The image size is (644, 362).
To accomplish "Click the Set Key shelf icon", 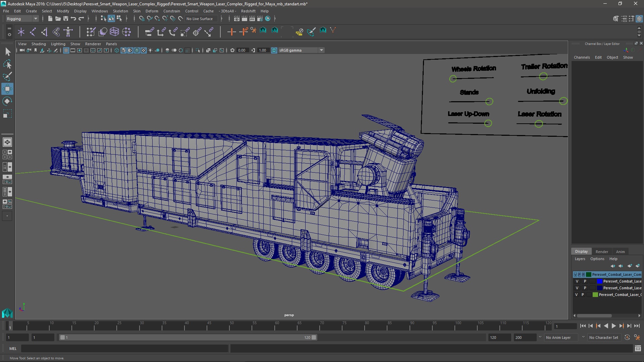I will [231, 32].
